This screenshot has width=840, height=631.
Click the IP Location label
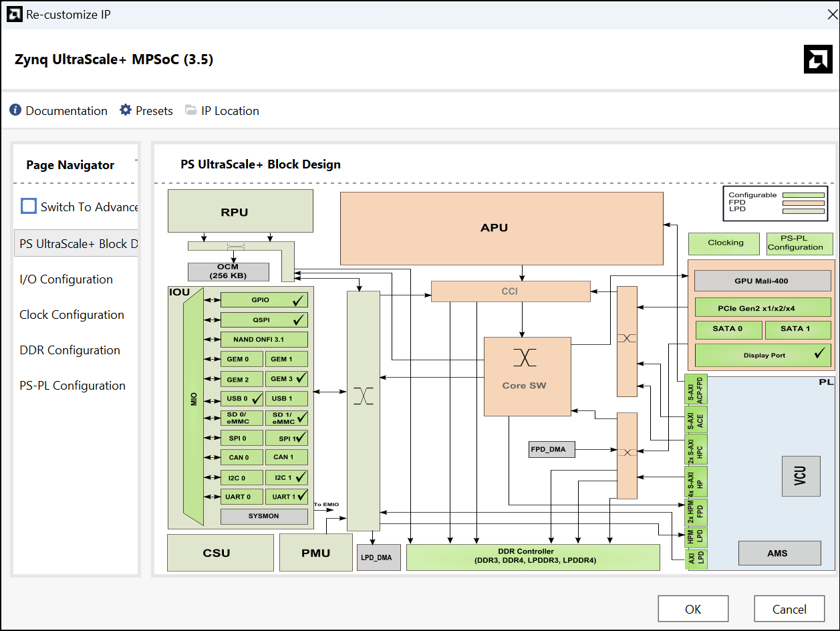230,111
